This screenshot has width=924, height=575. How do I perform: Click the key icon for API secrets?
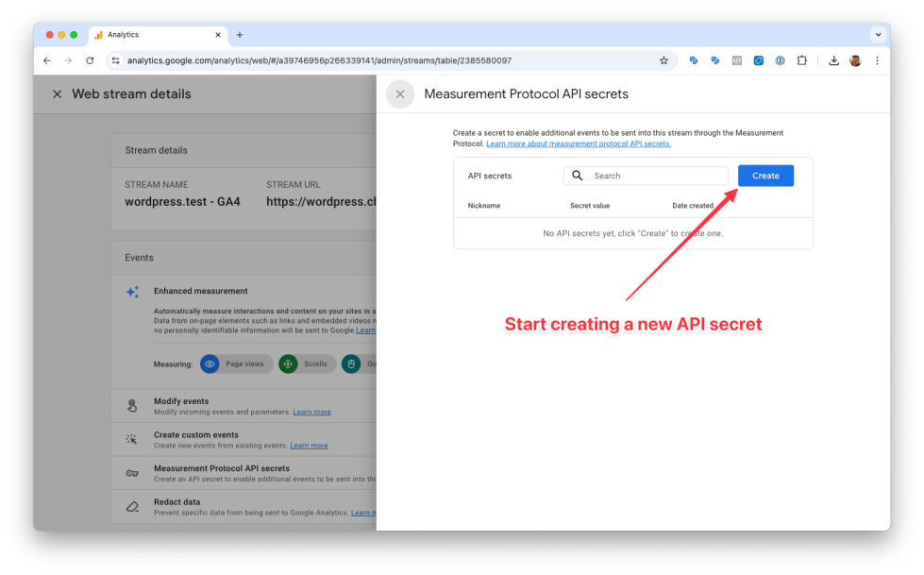click(132, 474)
